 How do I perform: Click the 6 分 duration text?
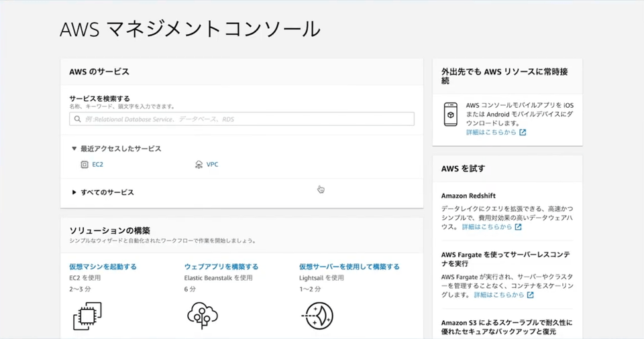(x=190, y=289)
